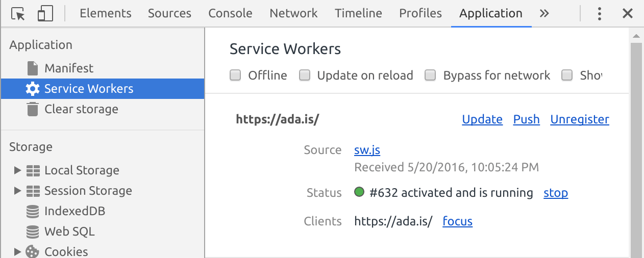Open the DevTools three-dot customize menu
Image resolution: width=644 pixels, height=258 pixels.
(600, 14)
